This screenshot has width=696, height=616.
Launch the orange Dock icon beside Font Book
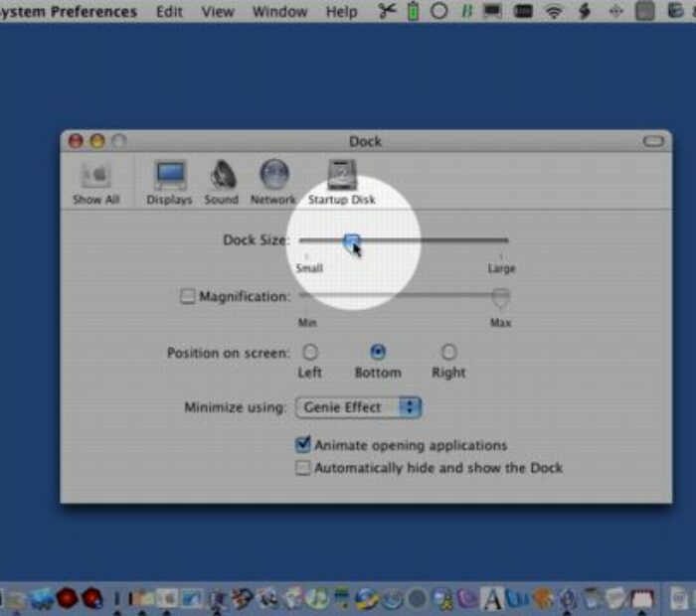pos(542,599)
